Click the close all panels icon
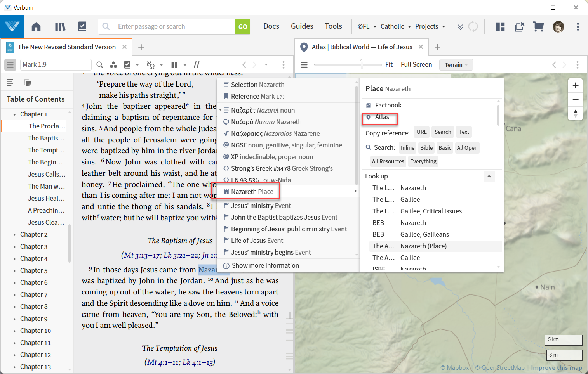588x374 pixels. click(519, 26)
